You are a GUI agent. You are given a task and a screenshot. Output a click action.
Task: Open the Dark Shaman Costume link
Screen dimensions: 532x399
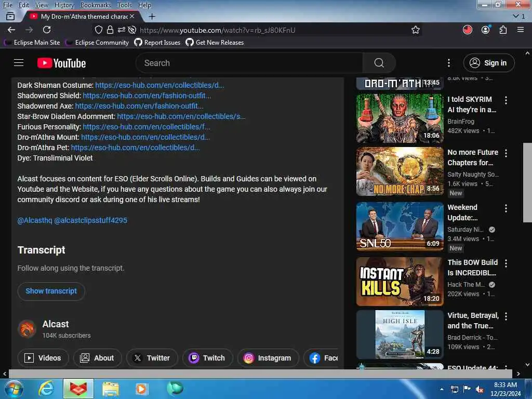pos(159,85)
